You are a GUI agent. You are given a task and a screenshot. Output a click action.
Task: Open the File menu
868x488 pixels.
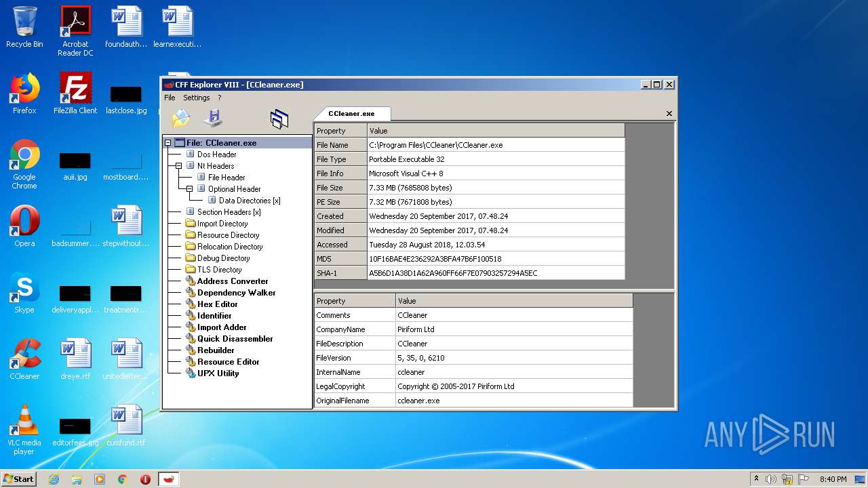(x=170, y=98)
